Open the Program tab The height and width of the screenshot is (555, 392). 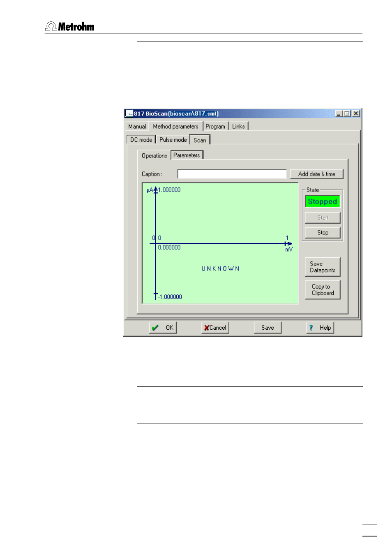point(215,127)
